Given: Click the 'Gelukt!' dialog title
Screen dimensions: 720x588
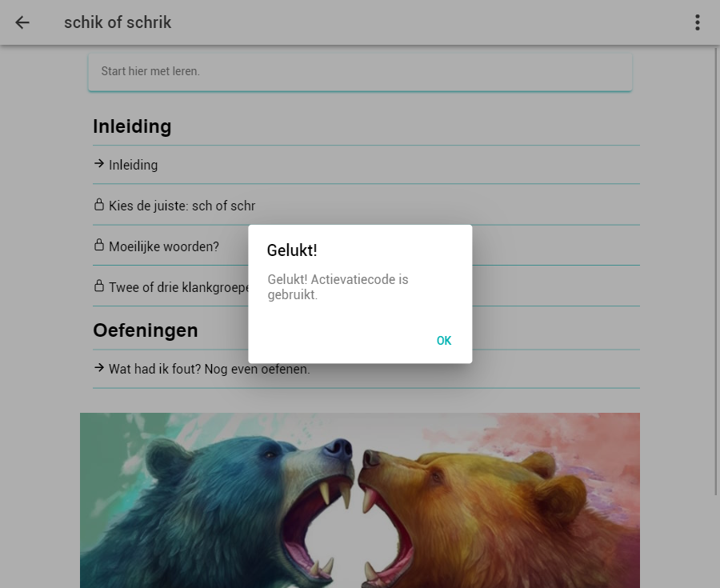Looking at the screenshot, I should pyautogui.click(x=292, y=250).
